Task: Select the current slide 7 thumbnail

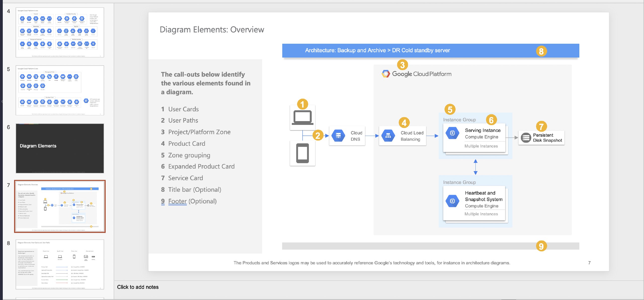Action: [60, 206]
